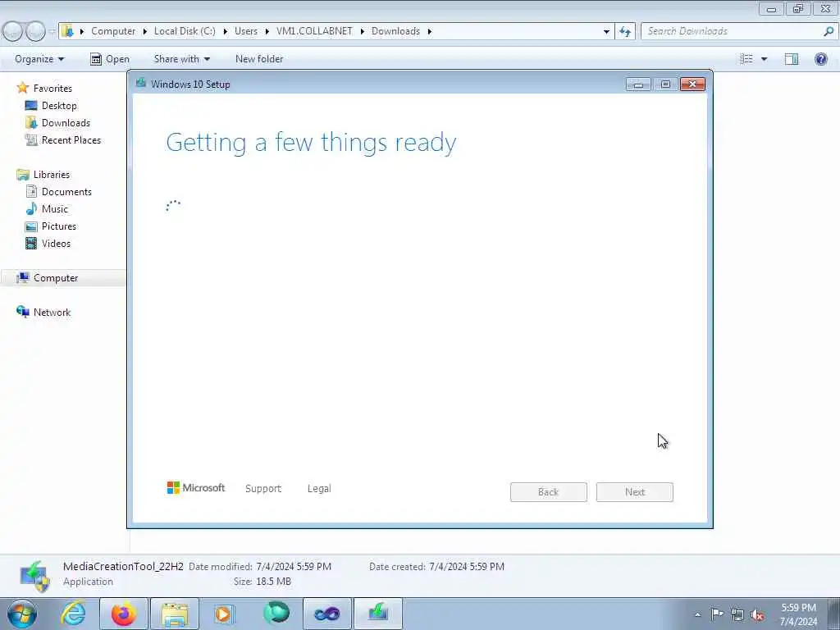The height and width of the screenshot is (630, 840).
Task: Open Pictures library
Action: pos(59,226)
